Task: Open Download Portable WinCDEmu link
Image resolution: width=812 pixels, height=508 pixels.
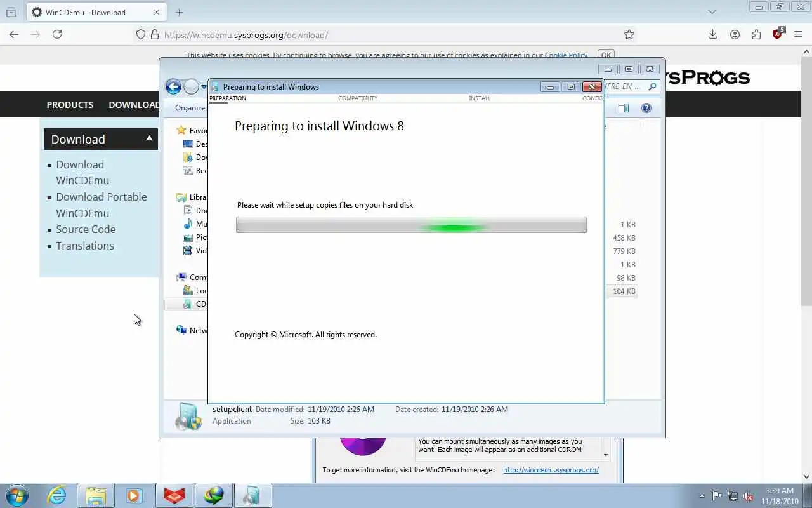Action: point(101,205)
